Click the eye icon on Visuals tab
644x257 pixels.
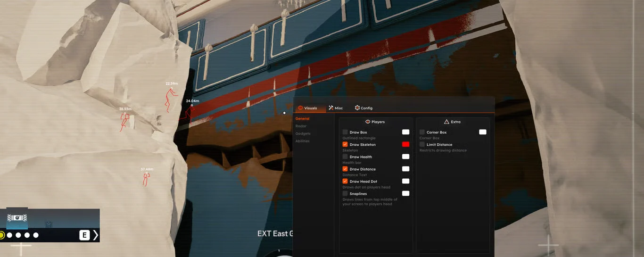point(300,108)
